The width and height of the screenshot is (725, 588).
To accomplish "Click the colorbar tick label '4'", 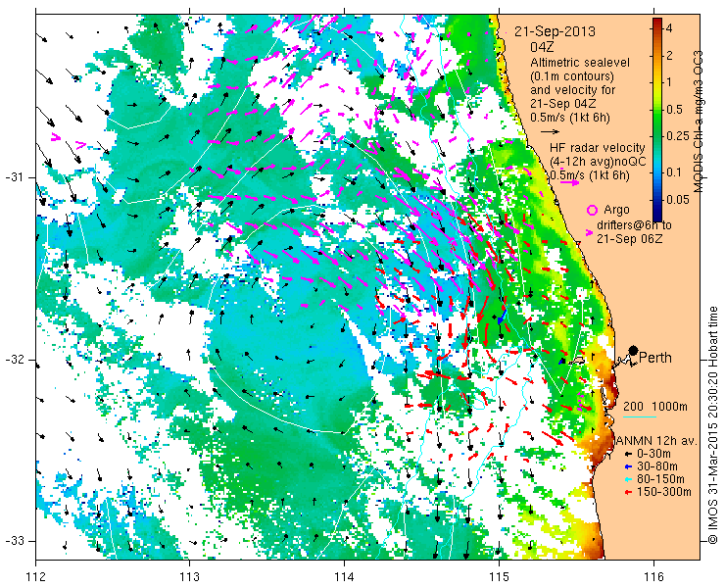I will click(x=669, y=28).
